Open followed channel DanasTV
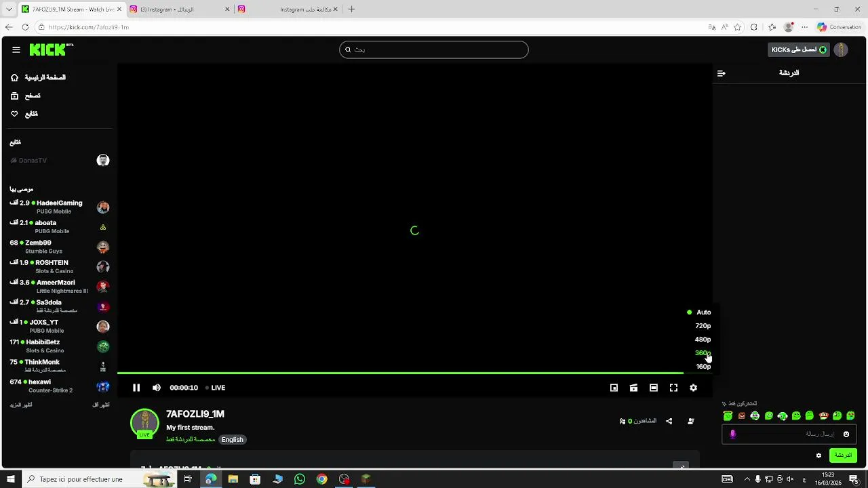The height and width of the screenshot is (488, 868). pyautogui.click(x=60, y=161)
